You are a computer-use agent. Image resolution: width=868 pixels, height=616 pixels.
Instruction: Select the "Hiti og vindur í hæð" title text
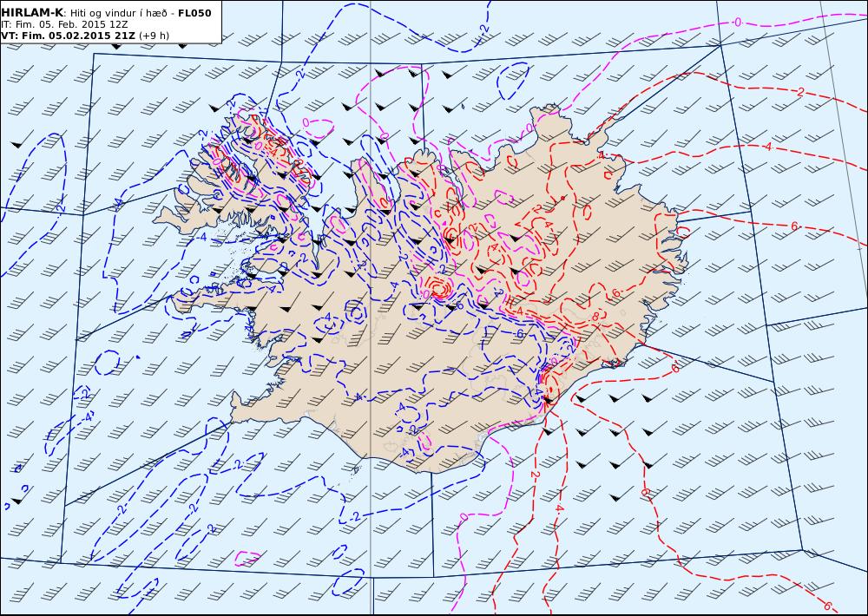tap(120, 13)
